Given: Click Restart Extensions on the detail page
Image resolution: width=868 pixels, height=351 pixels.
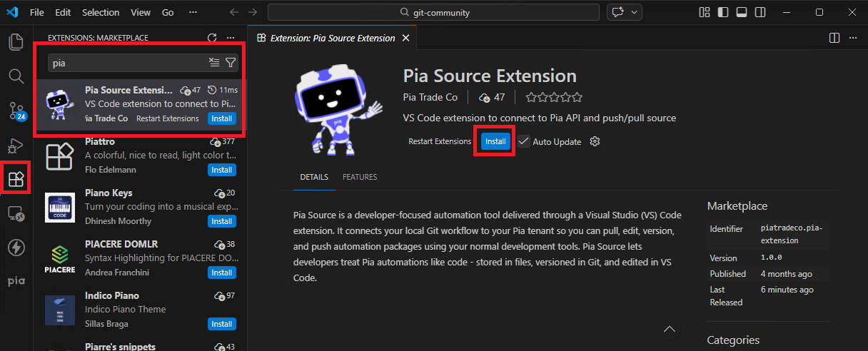Looking at the screenshot, I should click(x=440, y=141).
